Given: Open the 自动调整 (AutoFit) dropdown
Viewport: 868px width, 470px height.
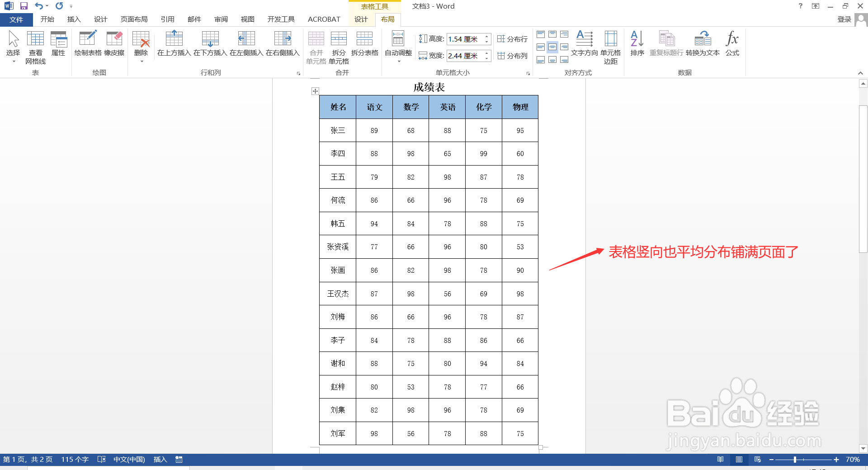Looking at the screenshot, I should pyautogui.click(x=398, y=47).
